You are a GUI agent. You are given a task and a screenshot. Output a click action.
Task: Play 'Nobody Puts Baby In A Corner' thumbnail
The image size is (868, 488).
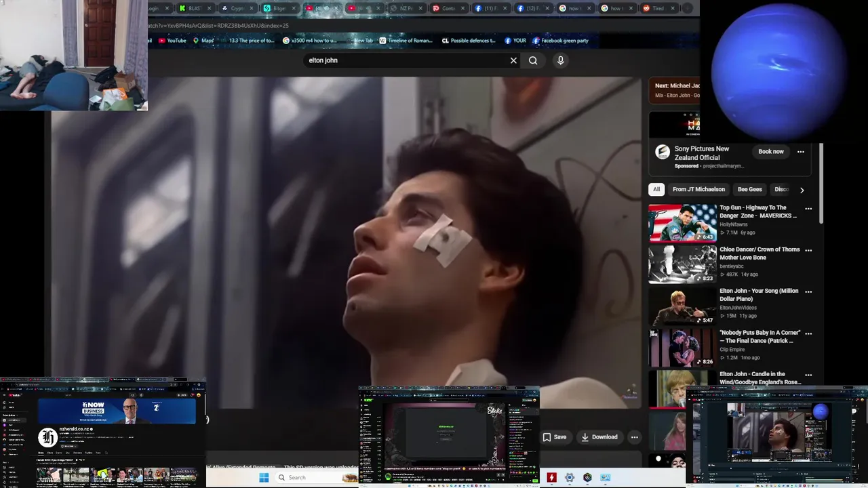coord(682,348)
